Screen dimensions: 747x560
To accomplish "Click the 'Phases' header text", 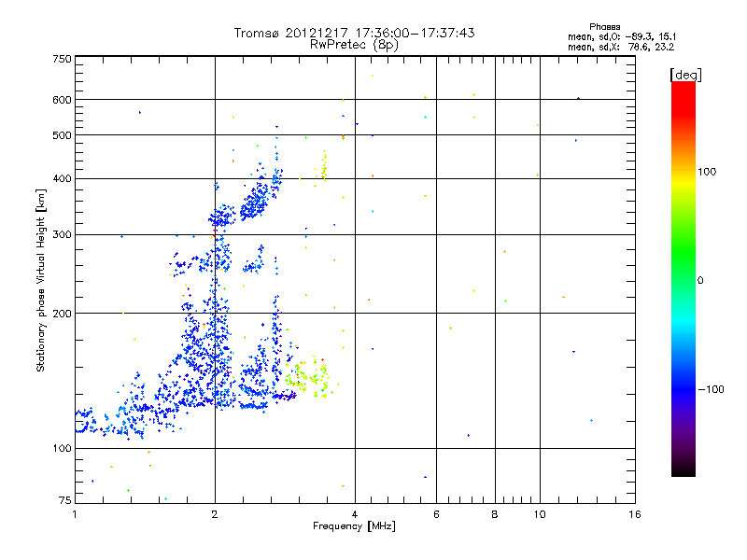I will click(x=604, y=27).
